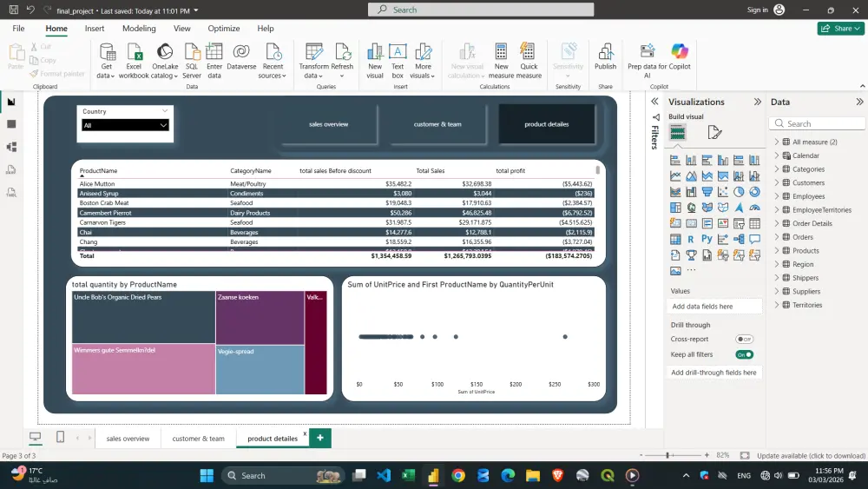Select the Slicer visualization

[739, 224]
